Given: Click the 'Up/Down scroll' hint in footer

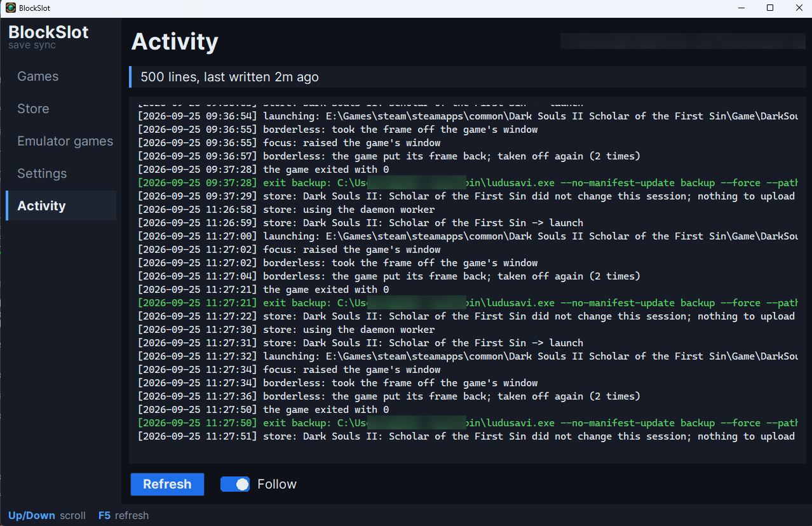Looking at the screenshot, I should coord(47,515).
